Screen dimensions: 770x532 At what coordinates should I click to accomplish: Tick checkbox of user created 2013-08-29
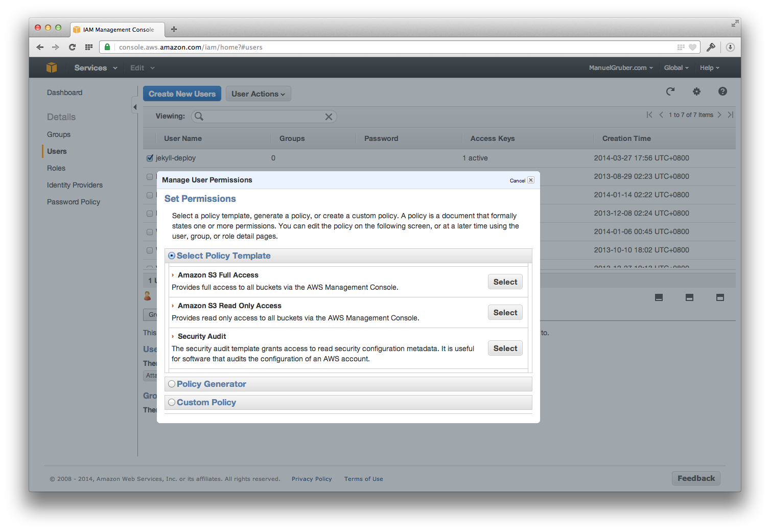150,177
